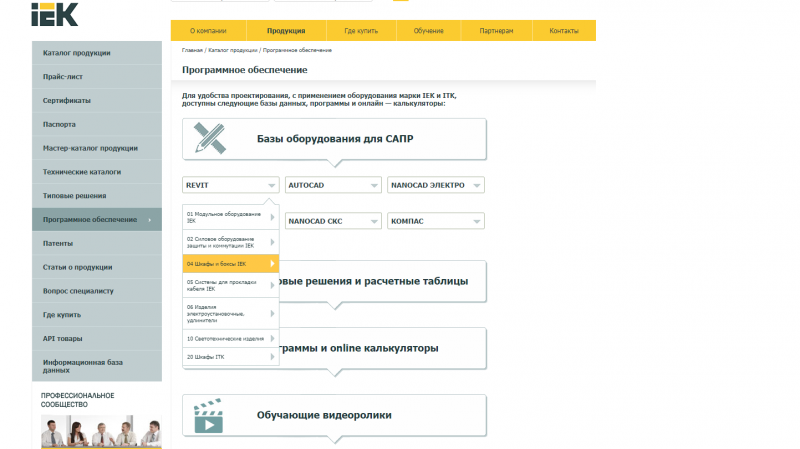Viewport: 800px width, 449px height.
Task: Open sidebar 'Сертификаты'
Action: click(x=97, y=101)
